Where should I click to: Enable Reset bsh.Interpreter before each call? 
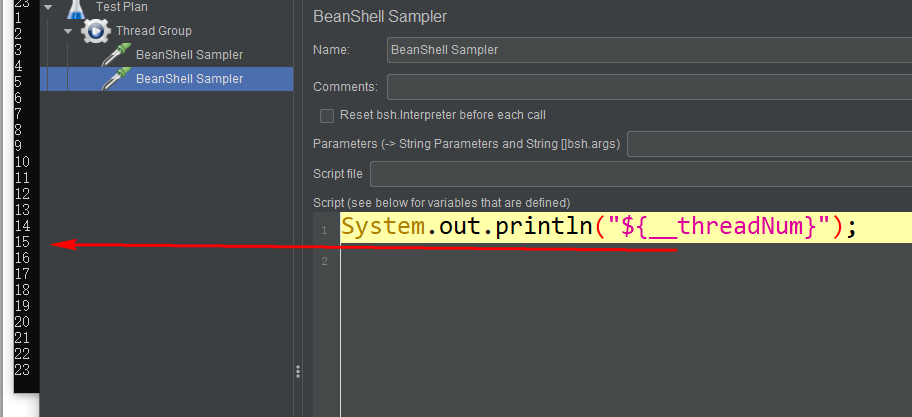pyautogui.click(x=327, y=115)
